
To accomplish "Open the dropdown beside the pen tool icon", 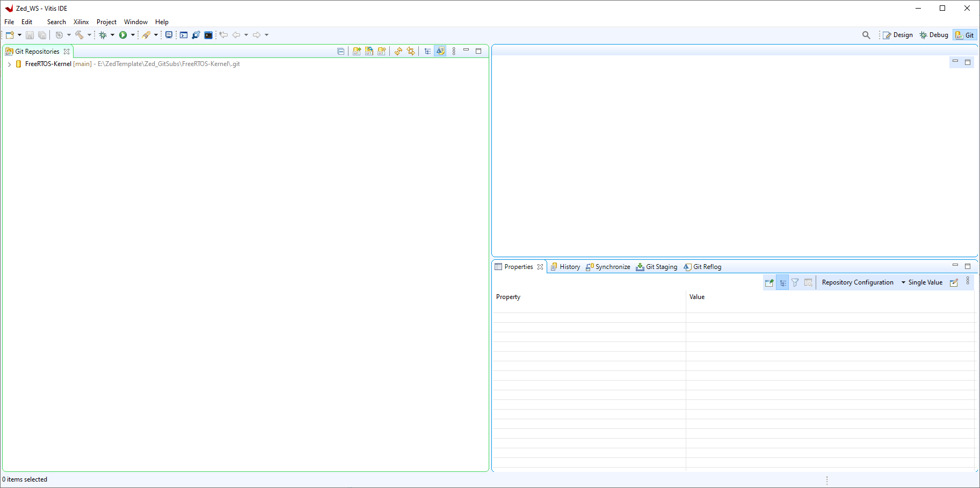I will pyautogui.click(x=156, y=35).
